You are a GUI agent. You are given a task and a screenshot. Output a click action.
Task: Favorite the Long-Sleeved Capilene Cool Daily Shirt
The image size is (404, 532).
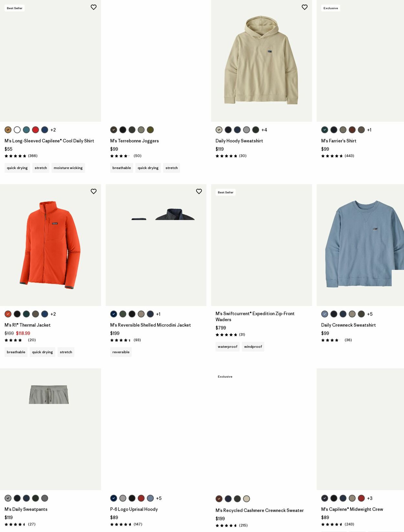93,7
